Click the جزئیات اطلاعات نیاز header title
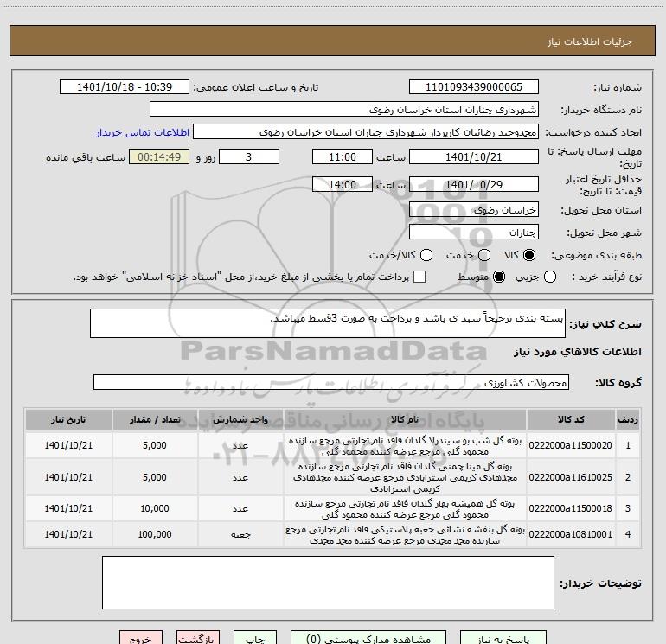This screenshot has height=644, width=666. point(590,41)
